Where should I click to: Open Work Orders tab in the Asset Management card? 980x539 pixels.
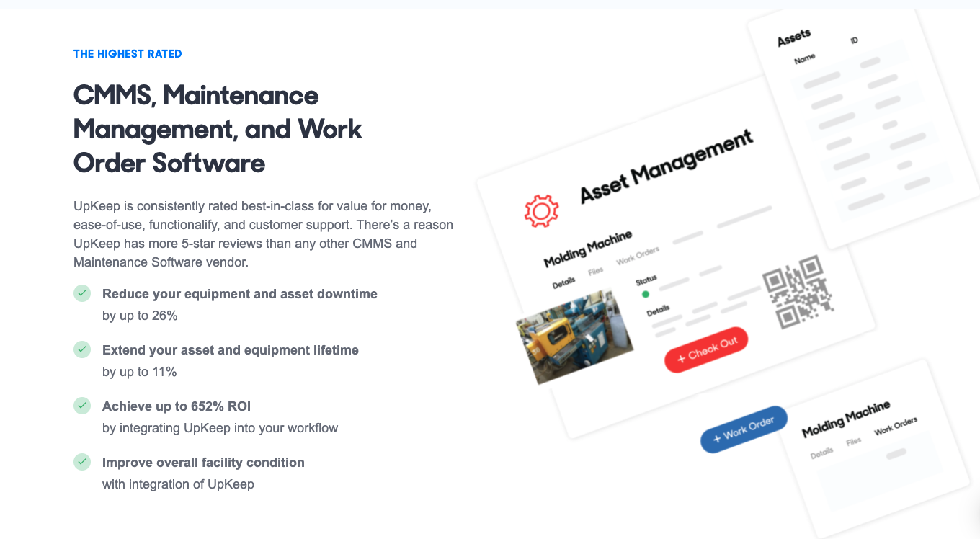pyautogui.click(x=638, y=256)
